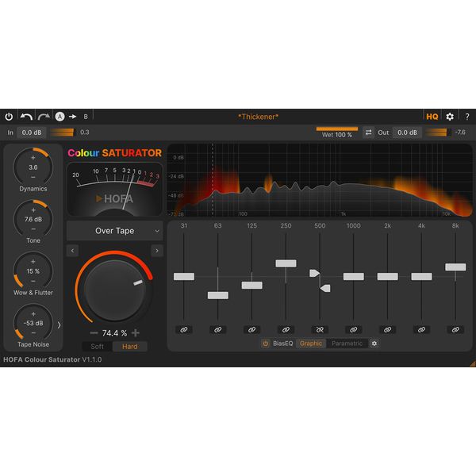This screenshot has height=476, width=476.
Task: Toggle link icon under 1000 Hz band
Action: (354, 330)
